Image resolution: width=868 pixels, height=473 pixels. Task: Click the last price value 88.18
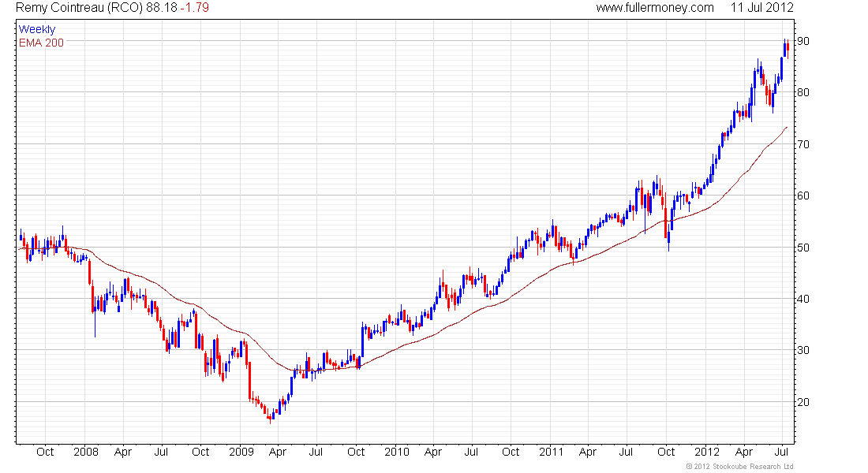pyautogui.click(x=162, y=8)
